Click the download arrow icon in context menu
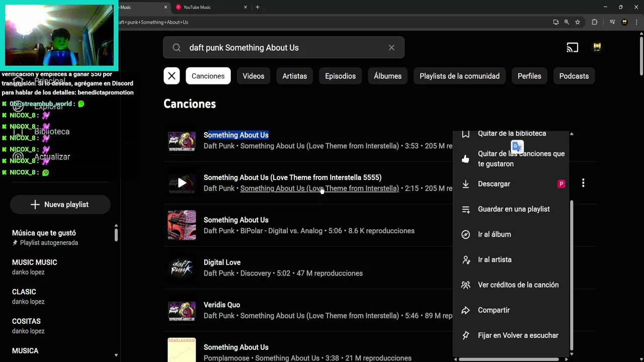Viewport: 644px width, 362px height. point(465,184)
